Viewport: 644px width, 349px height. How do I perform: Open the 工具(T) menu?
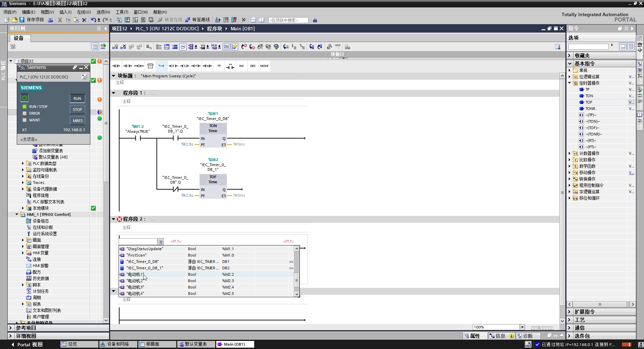tap(122, 12)
